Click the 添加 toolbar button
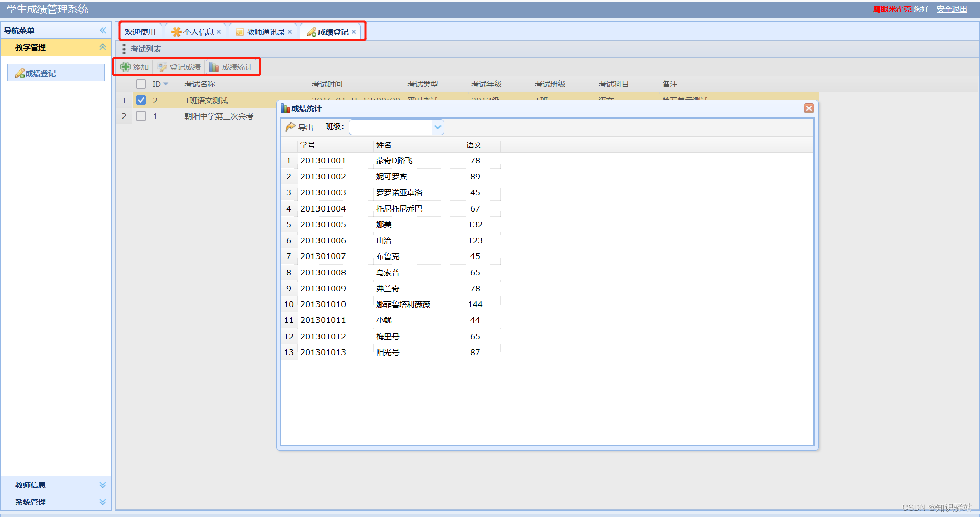 (135, 67)
